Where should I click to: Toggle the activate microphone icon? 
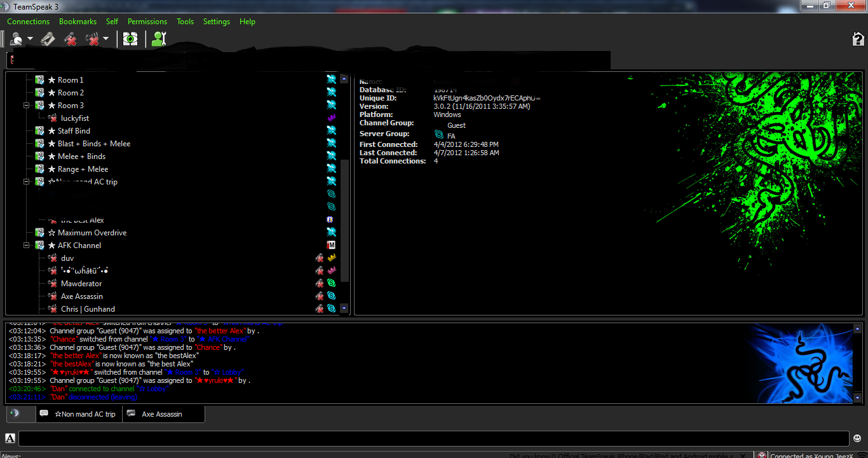pos(48,39)
